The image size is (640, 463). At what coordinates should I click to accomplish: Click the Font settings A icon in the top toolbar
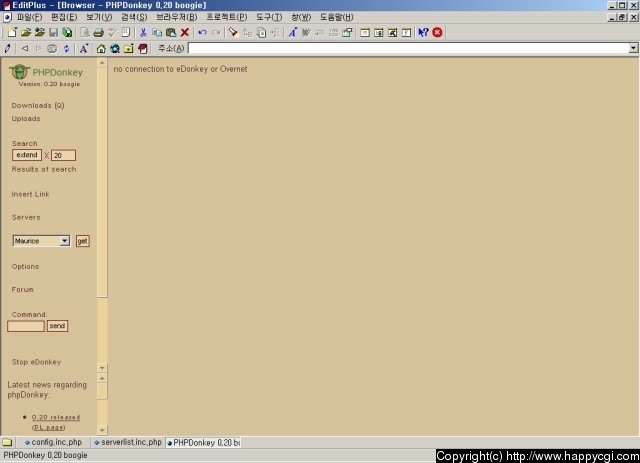292,32
